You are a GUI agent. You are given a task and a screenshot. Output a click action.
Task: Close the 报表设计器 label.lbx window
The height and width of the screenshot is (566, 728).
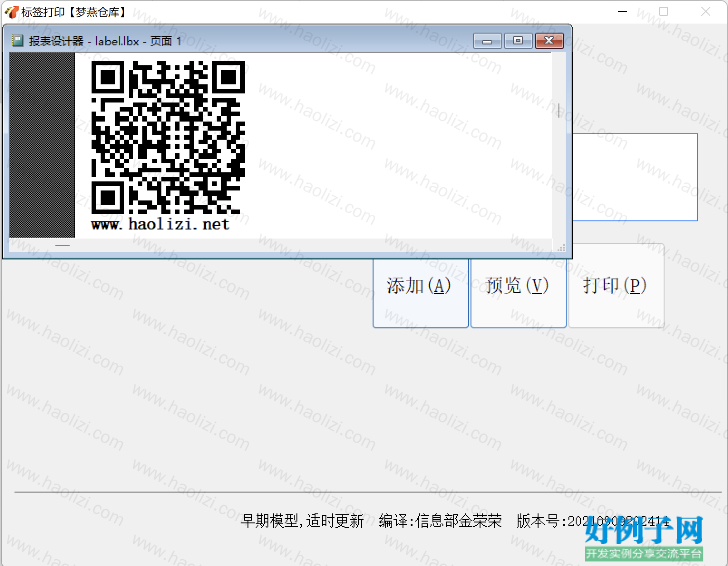tap(549, 41)
